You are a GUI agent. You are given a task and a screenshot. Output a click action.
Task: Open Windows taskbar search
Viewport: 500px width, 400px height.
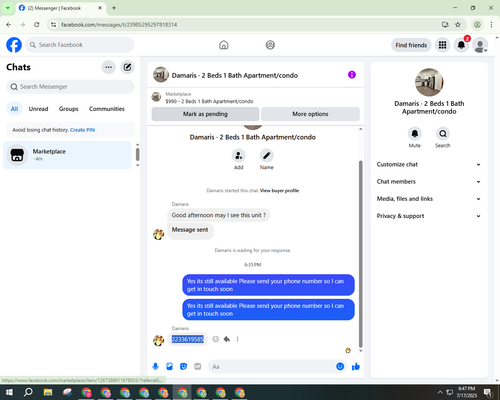pos(28,392)
